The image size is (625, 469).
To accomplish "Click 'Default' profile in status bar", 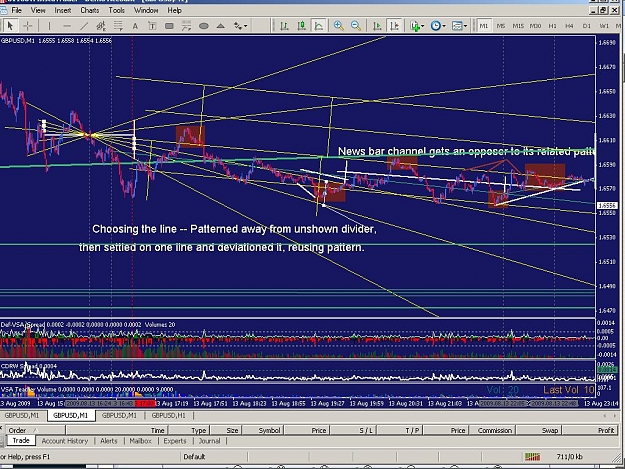I will point(194,457).
